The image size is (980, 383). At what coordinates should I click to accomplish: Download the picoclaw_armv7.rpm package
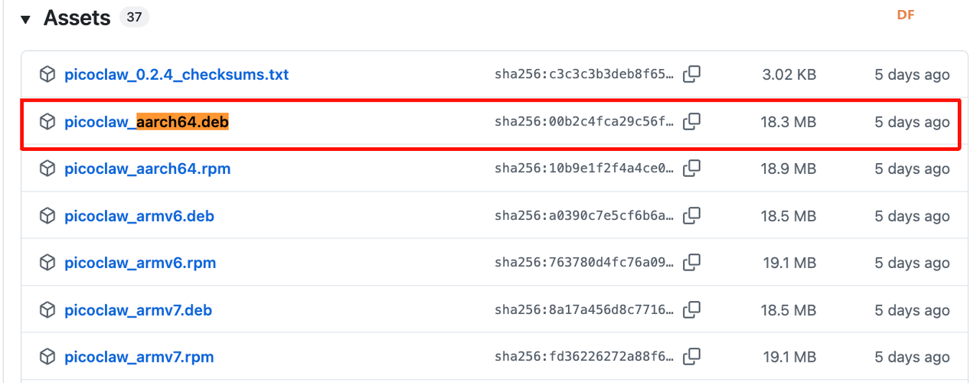coord(139,357)
